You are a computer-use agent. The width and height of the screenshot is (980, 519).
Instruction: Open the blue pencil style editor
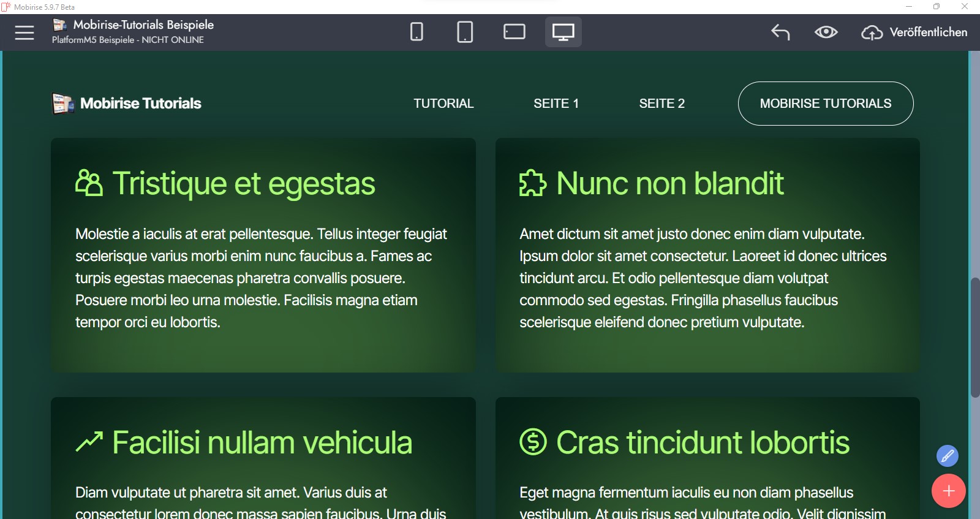[x=948, y=456]
